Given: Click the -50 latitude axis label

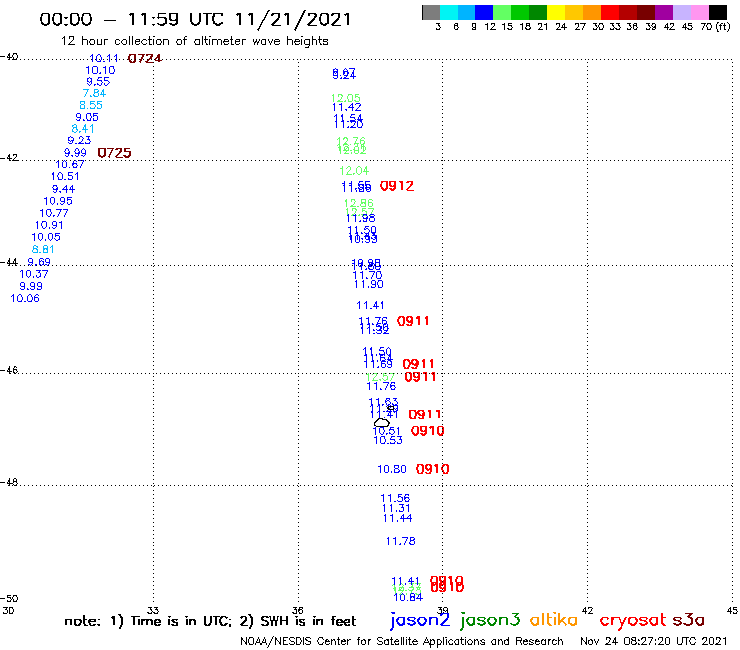Looking at the screenshot, I should (x=9, y=599).
